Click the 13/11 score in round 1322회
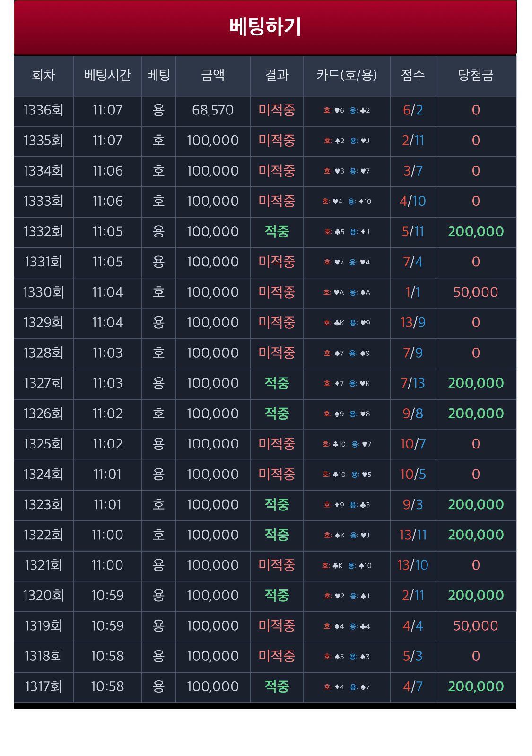This screenshot has width=532, height=756. click(413, 535)
